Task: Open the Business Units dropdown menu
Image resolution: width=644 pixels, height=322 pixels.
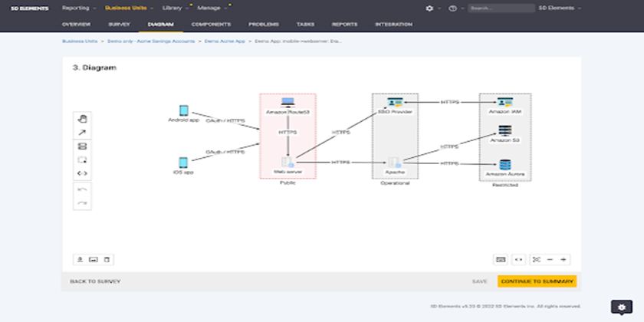Action: pos(129,8)
